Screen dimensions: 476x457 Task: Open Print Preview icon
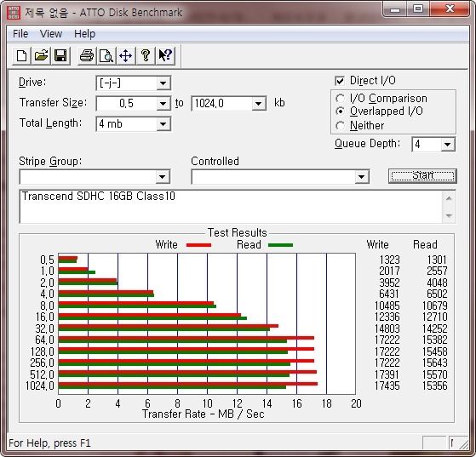(106, 56)
